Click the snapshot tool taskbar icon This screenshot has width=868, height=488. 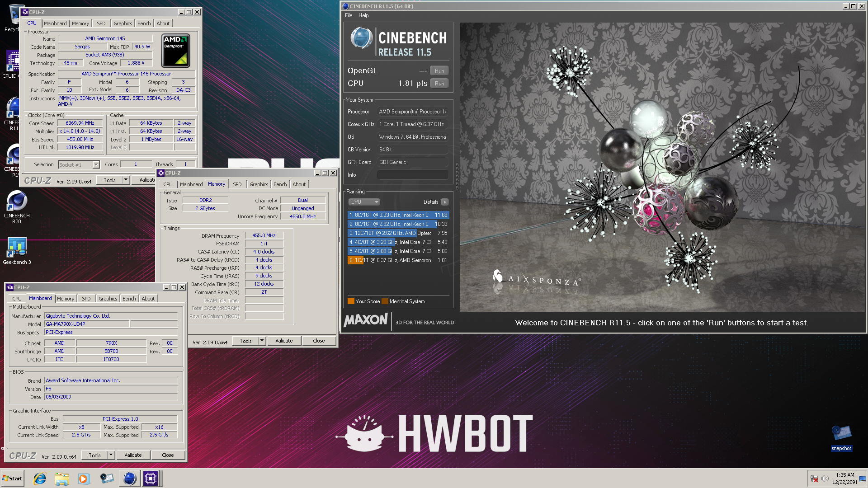click(x=107, y=479)
